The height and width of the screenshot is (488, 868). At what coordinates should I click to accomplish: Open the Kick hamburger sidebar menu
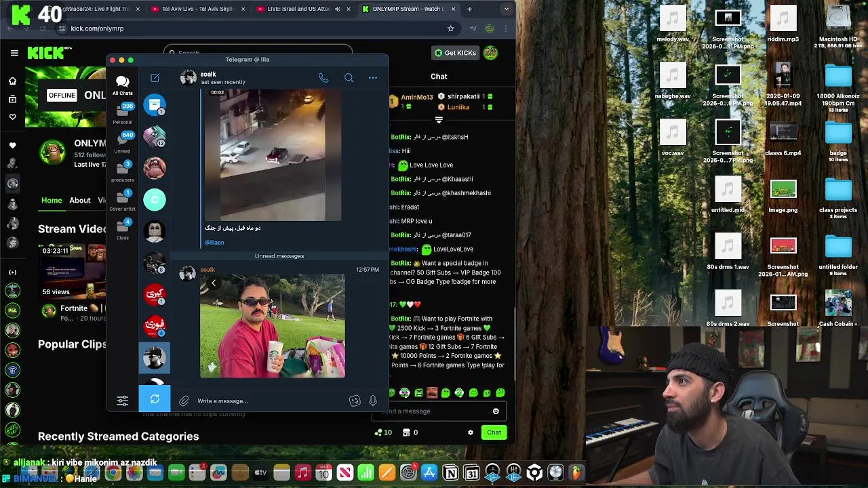pos(14,53)
